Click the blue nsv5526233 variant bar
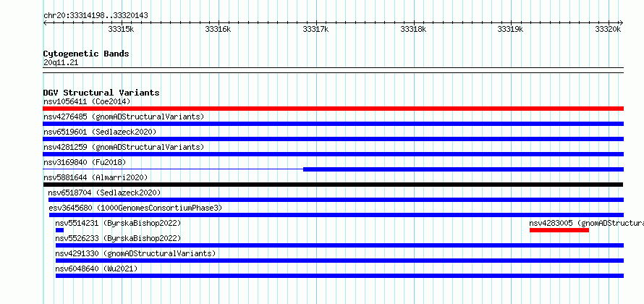644x304 pixels. (339, 245)
